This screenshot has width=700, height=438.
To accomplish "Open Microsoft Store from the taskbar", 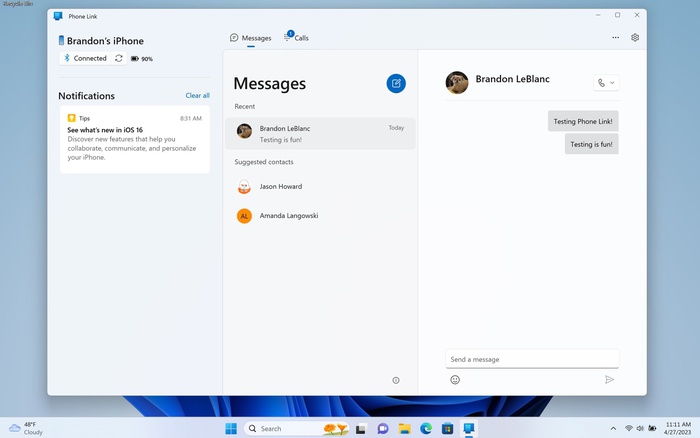I will (x=447, y=429).
